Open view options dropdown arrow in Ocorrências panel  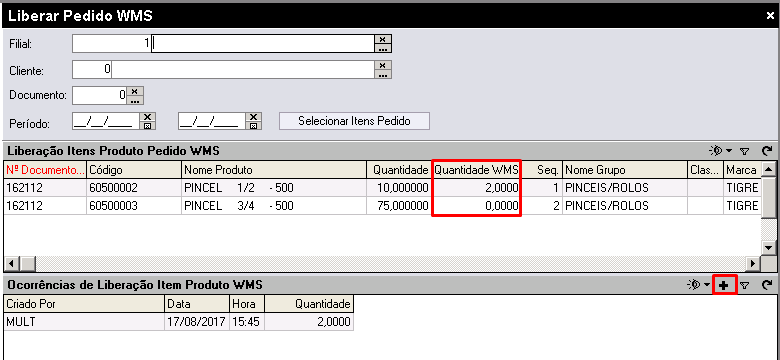click(706, 285)
